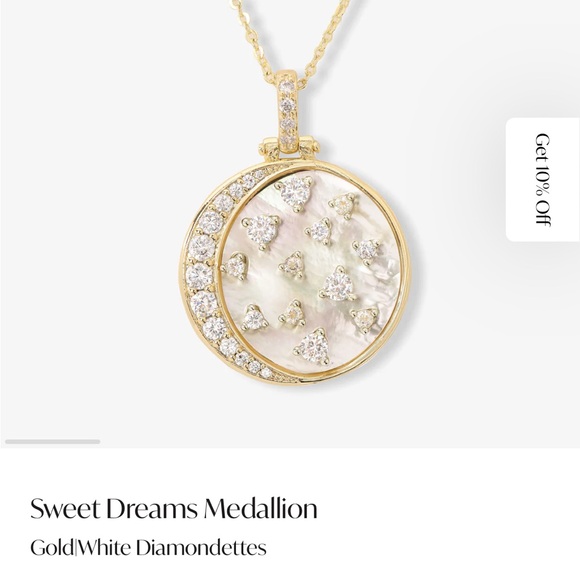The height and width of the screenshot is (580, 580).
Task: Tap the top large star stone on disc
Action: point(295,192)
